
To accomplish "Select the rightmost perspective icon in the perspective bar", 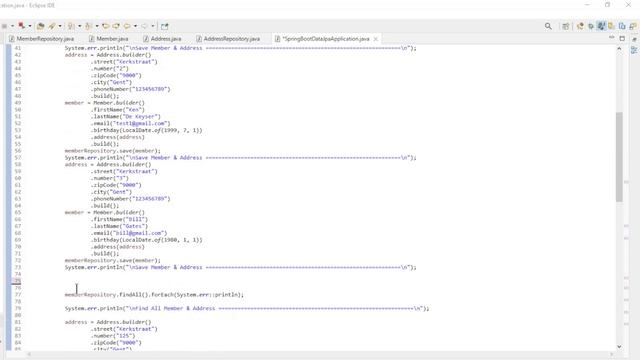I will 632,26.
